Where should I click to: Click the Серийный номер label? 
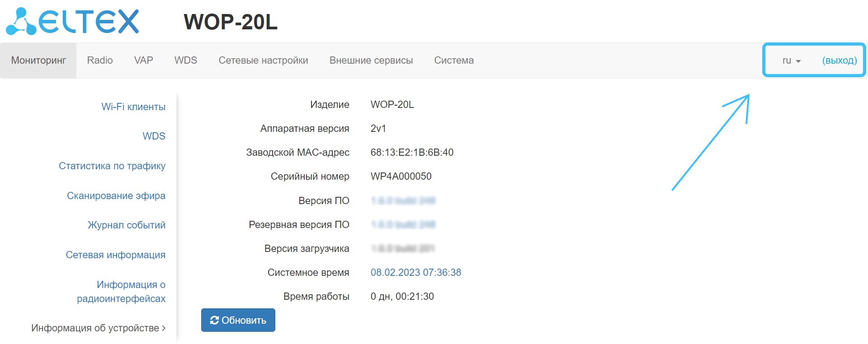click(x=310, y=177)
